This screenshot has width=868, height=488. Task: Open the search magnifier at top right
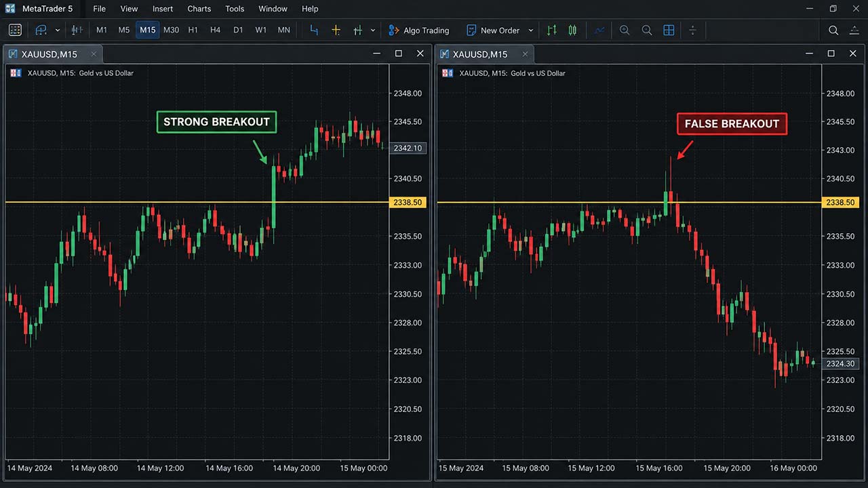(833, 30)
